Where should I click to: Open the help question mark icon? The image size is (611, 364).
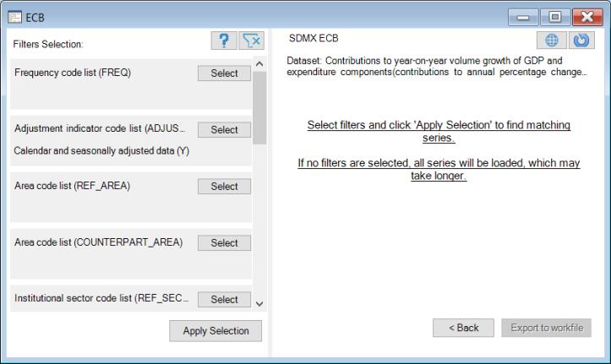click(x=224, y=41)
